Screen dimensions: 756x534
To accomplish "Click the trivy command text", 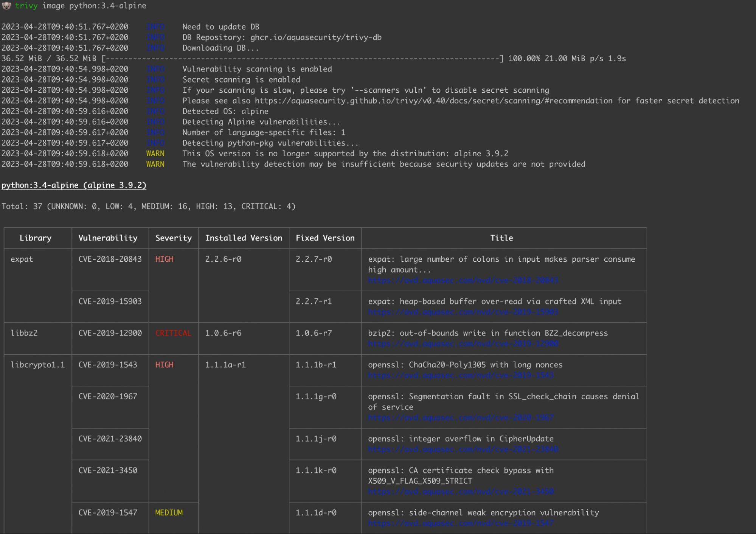I will click(26, 6).
